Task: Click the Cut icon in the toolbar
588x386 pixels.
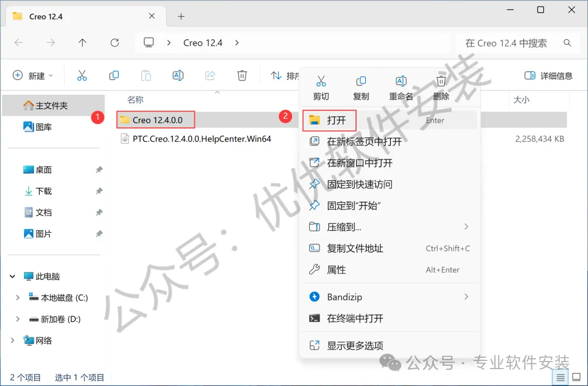Action: click(82, 75)
